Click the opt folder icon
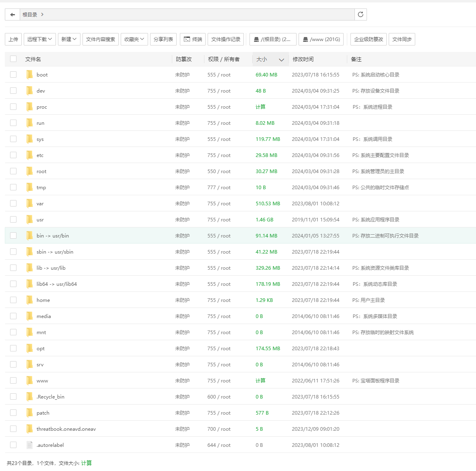Viewport: 476px width, 471px height. pos(29,348)
